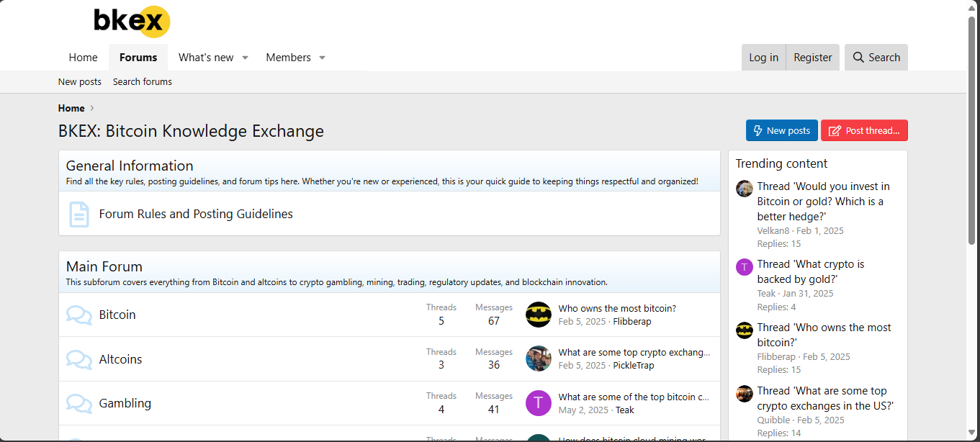Click Flibberap's Batman avatar in Bitcoin row
This screenshot has height=442, width=980.
[x=538, y=315]
